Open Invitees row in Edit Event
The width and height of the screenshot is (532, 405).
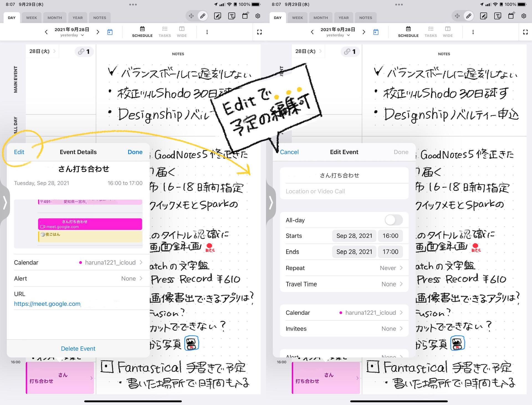pyautogui.click(x=344, y=329)
